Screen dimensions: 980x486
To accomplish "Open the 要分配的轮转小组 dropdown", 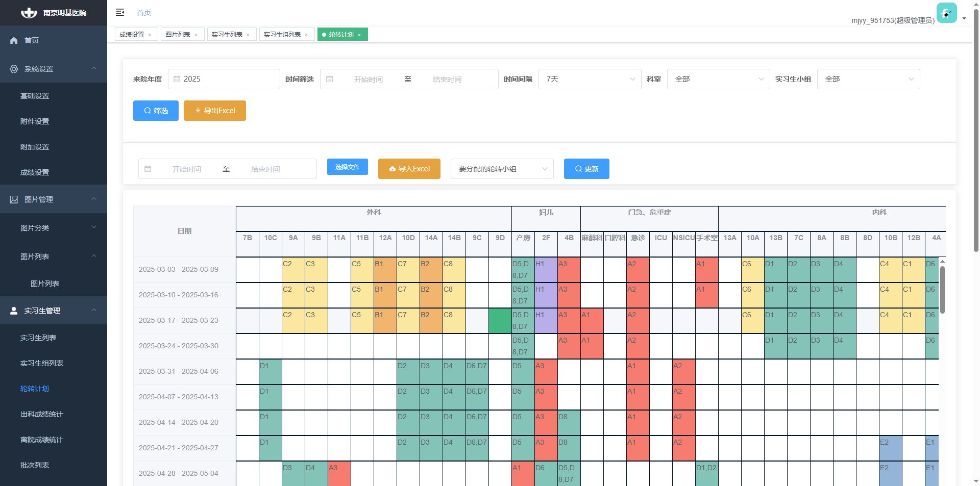I will [x=502, y=169].
